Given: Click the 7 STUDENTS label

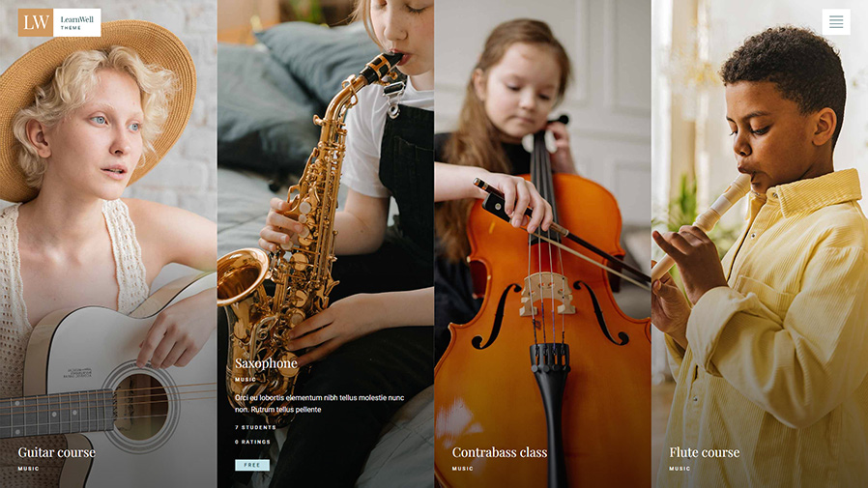Looking at the screenshot, I should tap(255, 428).
